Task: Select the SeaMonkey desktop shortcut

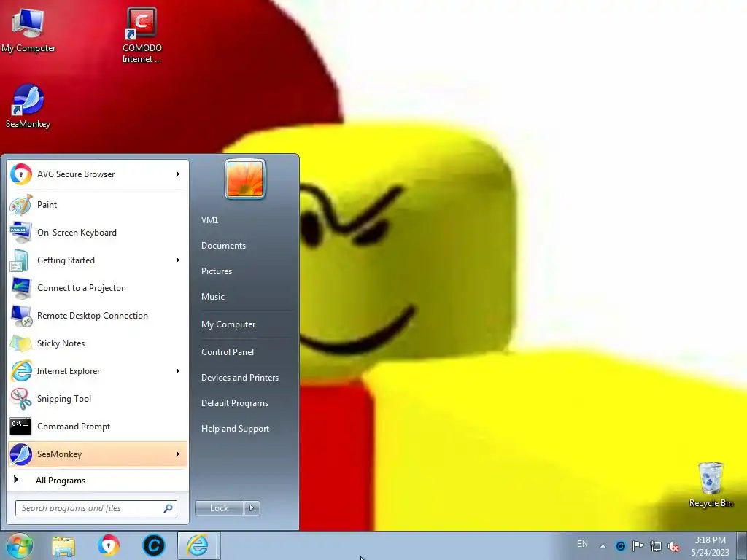Action: click(28, 106)
